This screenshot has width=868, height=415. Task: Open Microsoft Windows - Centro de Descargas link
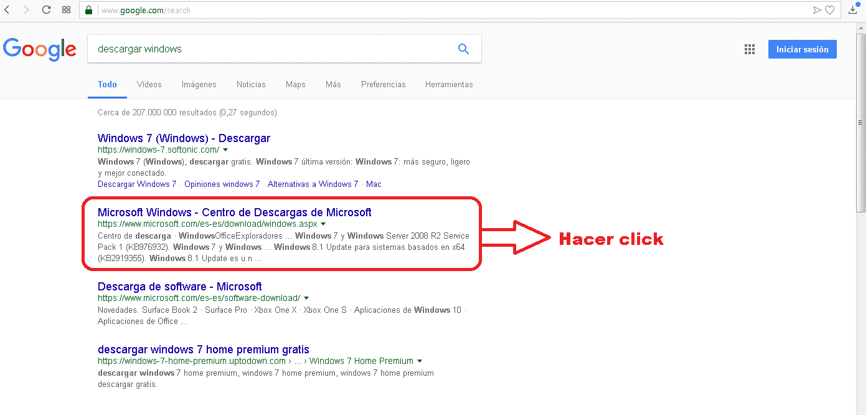pos(234,212)
